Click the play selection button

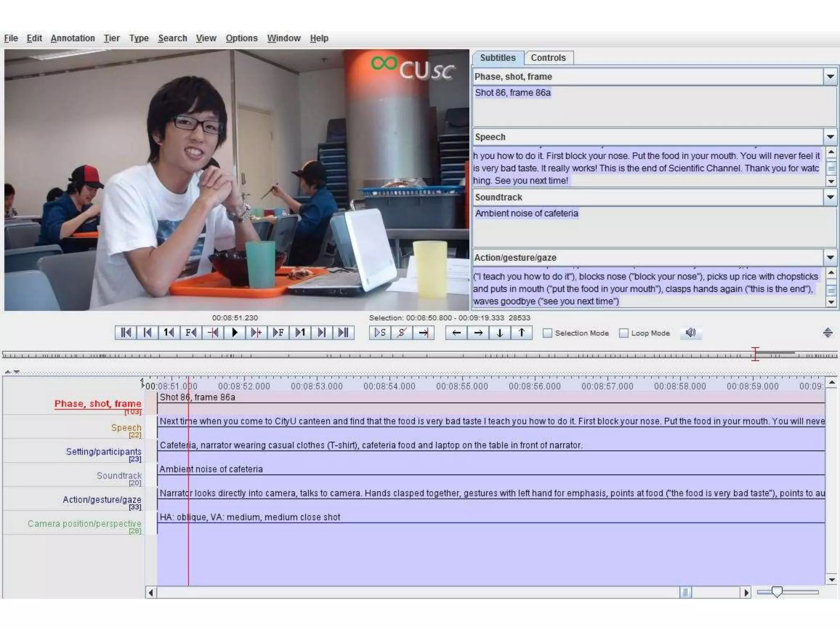(x=380, y=333)
